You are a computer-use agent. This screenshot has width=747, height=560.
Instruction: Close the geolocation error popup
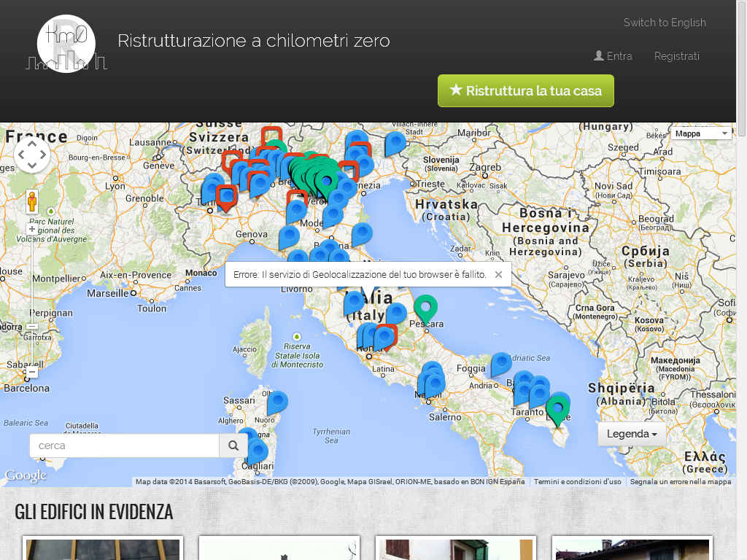point(498,274)
